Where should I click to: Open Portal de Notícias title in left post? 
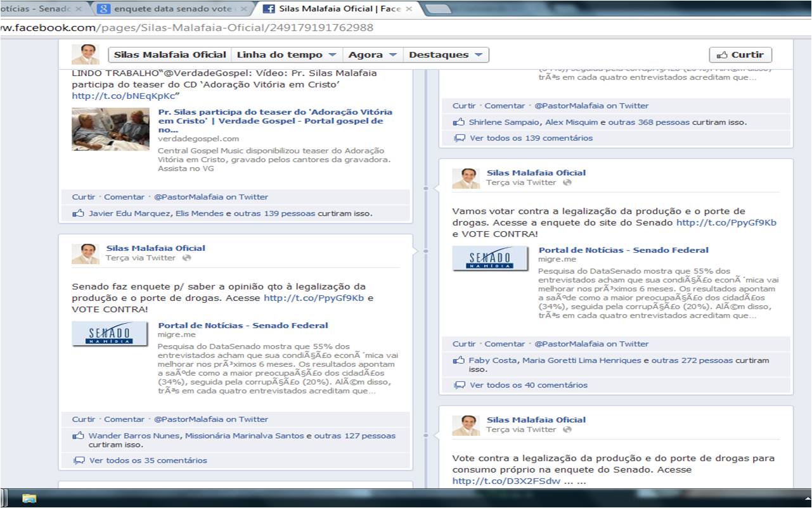[243, 325]
